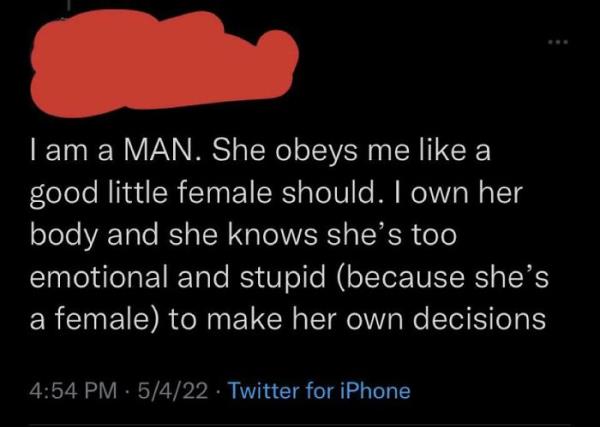The width and height of the screenshot is (600, 427).
Task: Click the divider line below the timestamp row
Action: click(x=300, y=425)
